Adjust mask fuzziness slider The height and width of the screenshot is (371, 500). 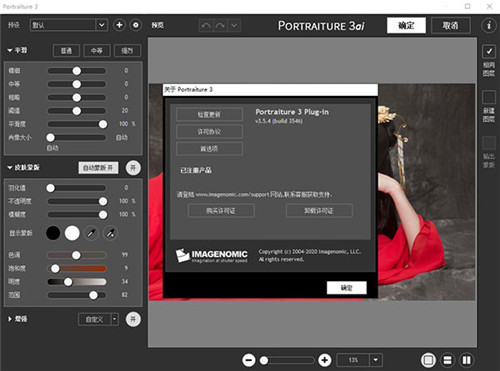coord(77,215)
